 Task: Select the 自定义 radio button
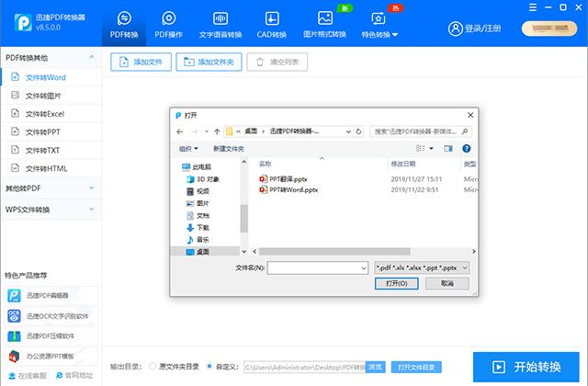tap(209, 367)
